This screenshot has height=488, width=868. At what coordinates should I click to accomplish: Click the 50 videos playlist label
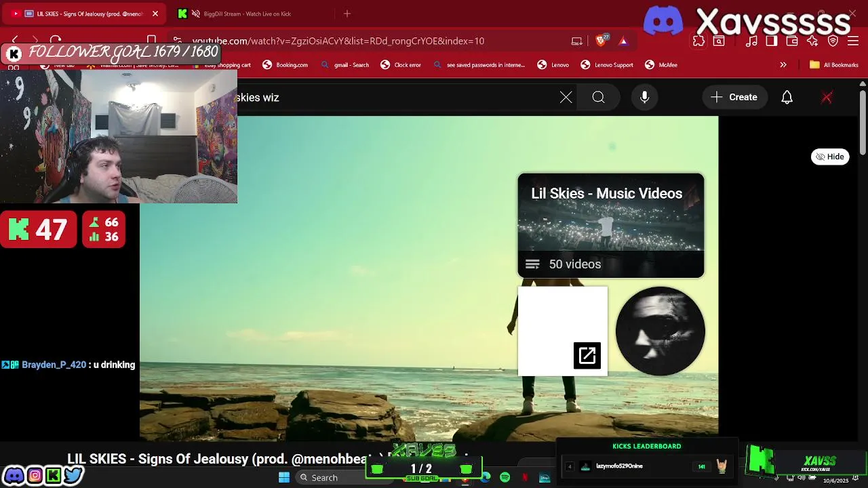[574, 264]
